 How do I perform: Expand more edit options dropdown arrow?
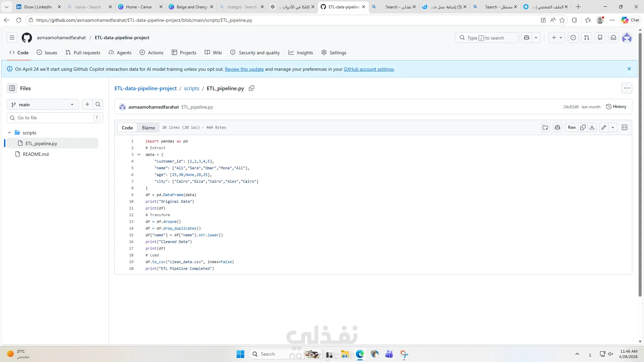tap(613, 127)
